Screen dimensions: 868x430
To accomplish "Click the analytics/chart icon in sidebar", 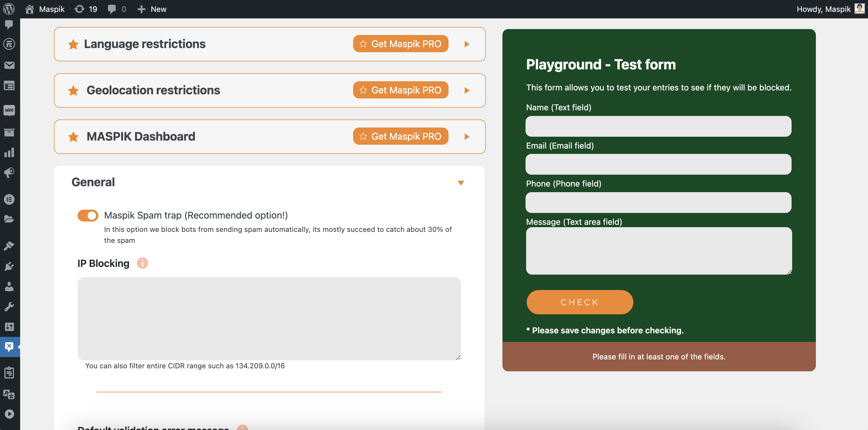I will point(9,152).
